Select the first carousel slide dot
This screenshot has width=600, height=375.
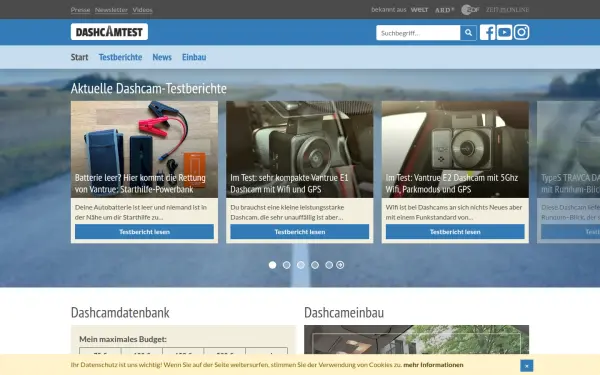[x=272, y=265]
